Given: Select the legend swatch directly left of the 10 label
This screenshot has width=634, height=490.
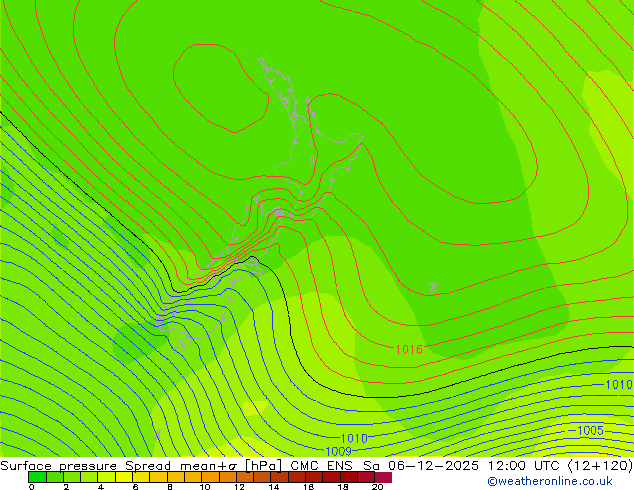Looking at the screenshot, I should (193, 477).
